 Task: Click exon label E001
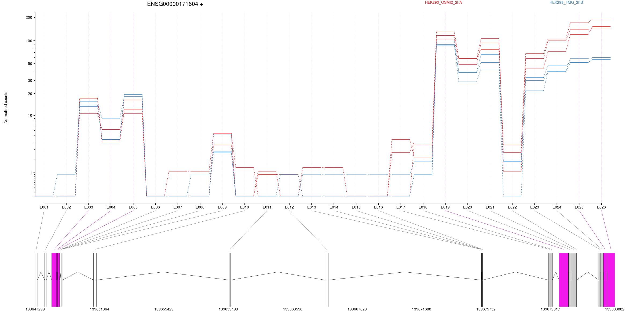click(44, 207)
